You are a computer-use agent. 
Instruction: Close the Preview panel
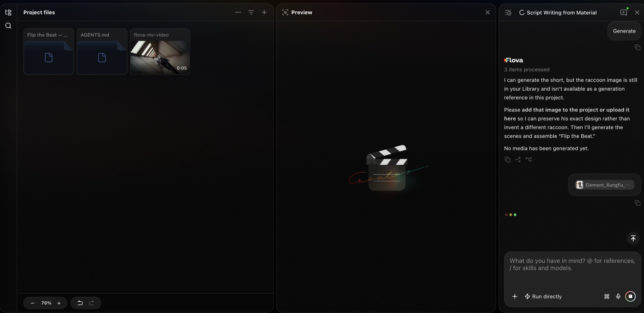[487, 12]
